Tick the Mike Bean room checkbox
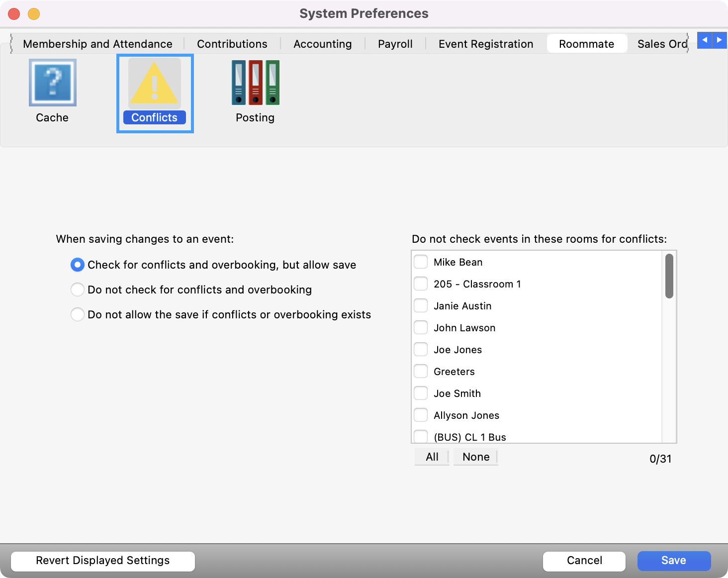 click(421, 262)
